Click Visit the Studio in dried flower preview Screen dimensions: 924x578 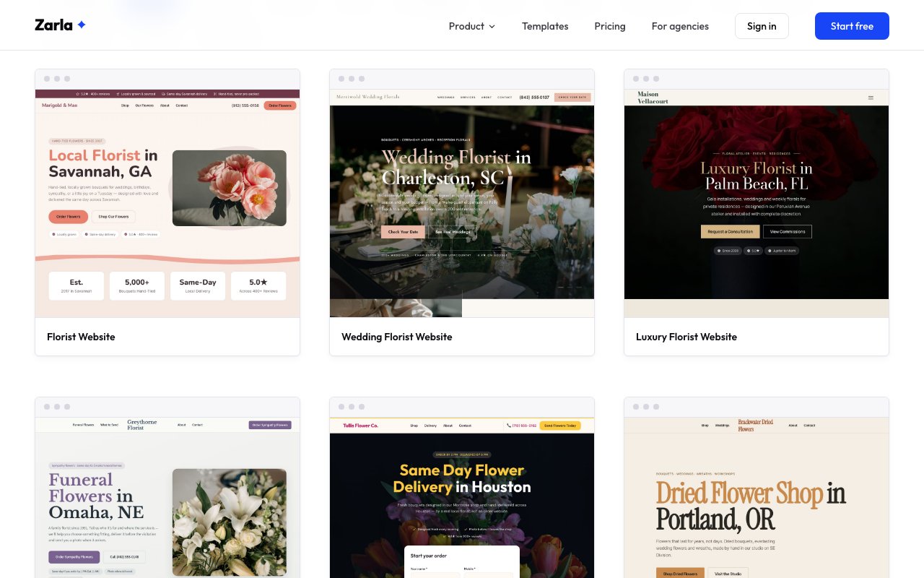point(728,574)
